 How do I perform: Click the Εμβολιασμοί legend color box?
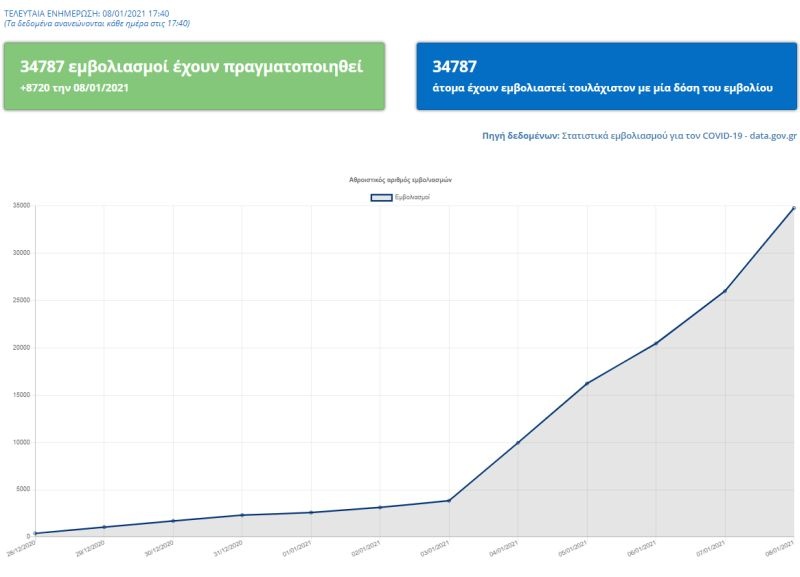381,198
